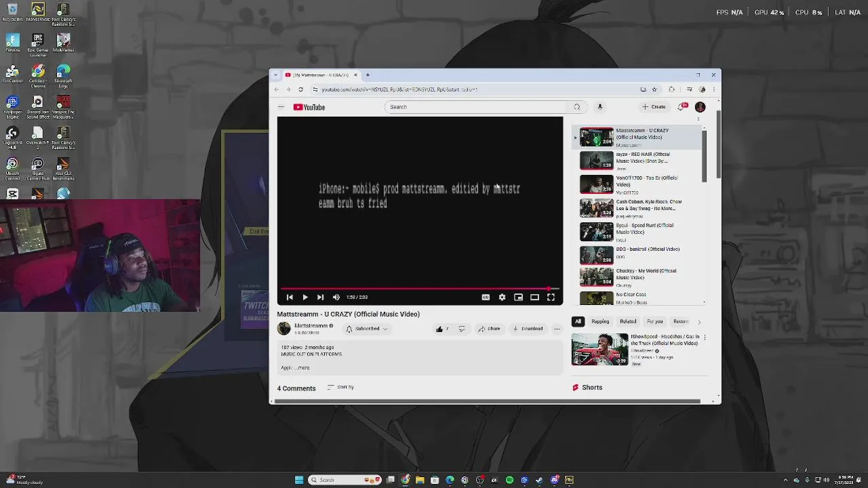Select the Related filter chip
The height and width of the screenshot is (488, 868).
(628, 321)
